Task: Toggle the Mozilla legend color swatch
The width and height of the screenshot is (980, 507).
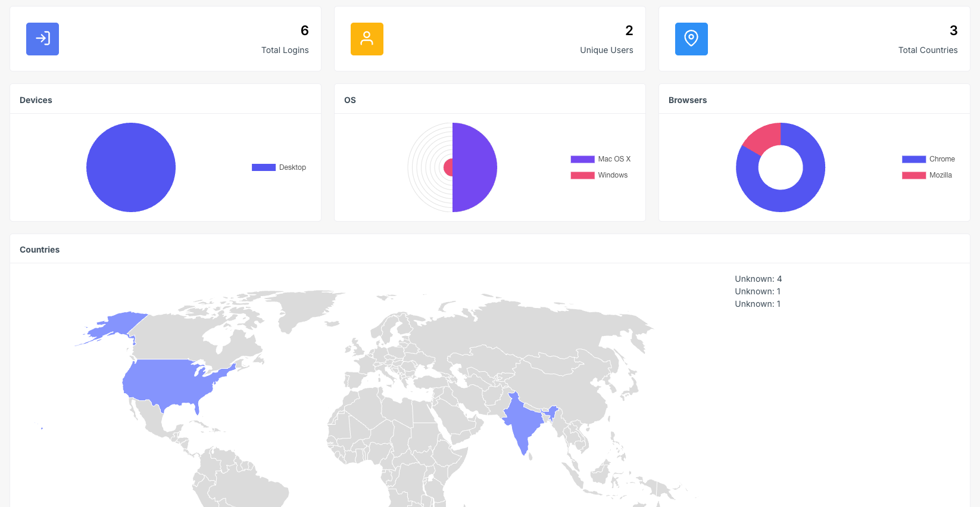Action: point(914,175)
